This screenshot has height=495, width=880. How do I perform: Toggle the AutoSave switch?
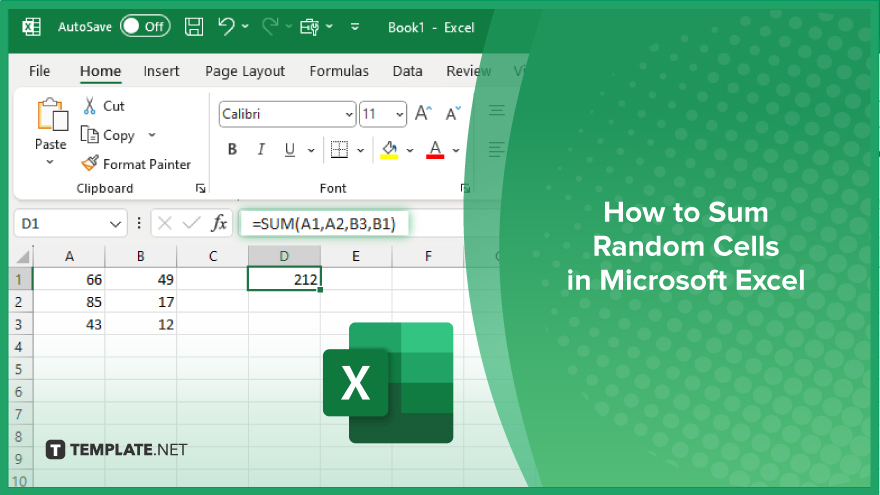[x=145, y=26]
